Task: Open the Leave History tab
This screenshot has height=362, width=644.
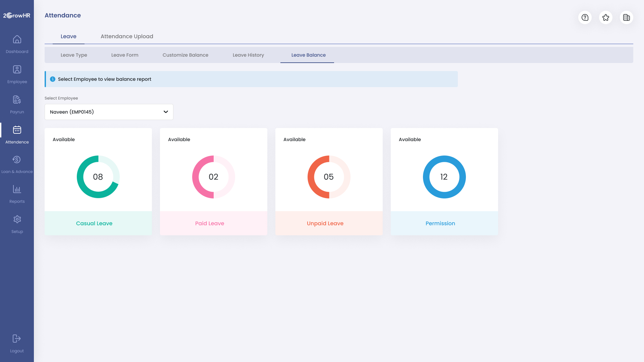Action: point(248,55)
